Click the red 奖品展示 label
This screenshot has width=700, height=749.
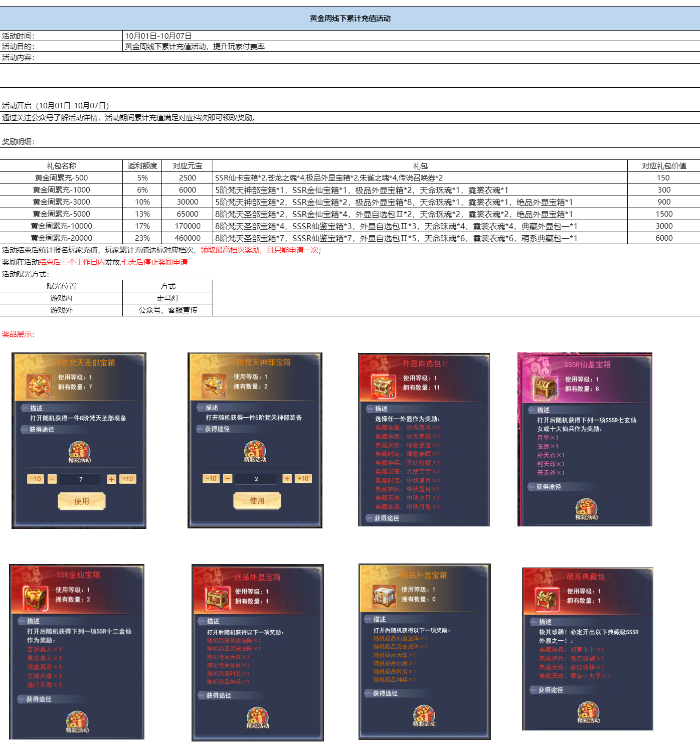(x=18, y=334)
